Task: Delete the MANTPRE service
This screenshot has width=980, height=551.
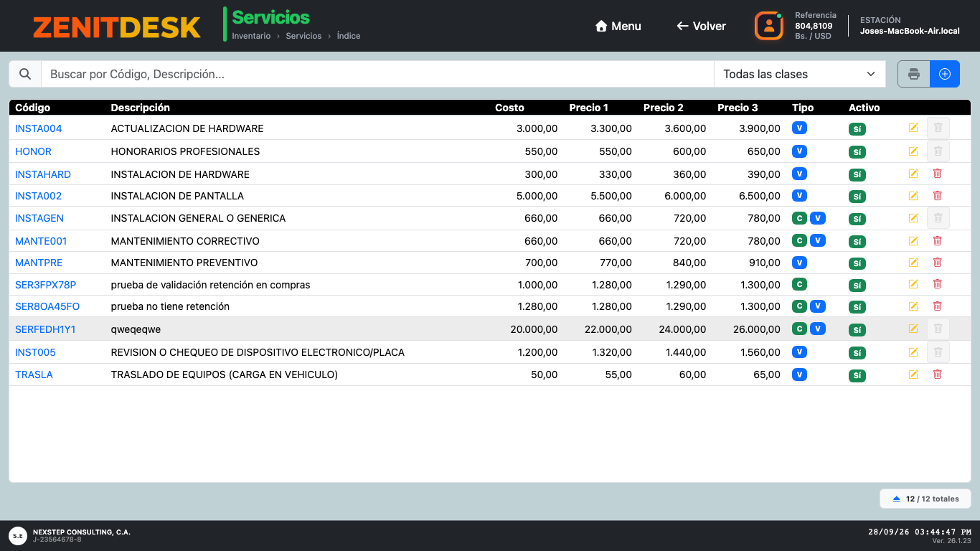Action: point(937,263)
